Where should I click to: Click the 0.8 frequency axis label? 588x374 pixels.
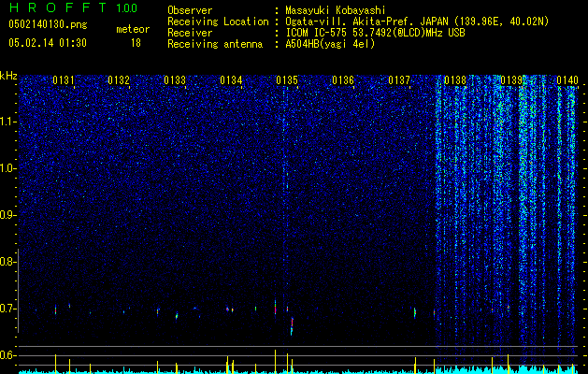[8, 262]
